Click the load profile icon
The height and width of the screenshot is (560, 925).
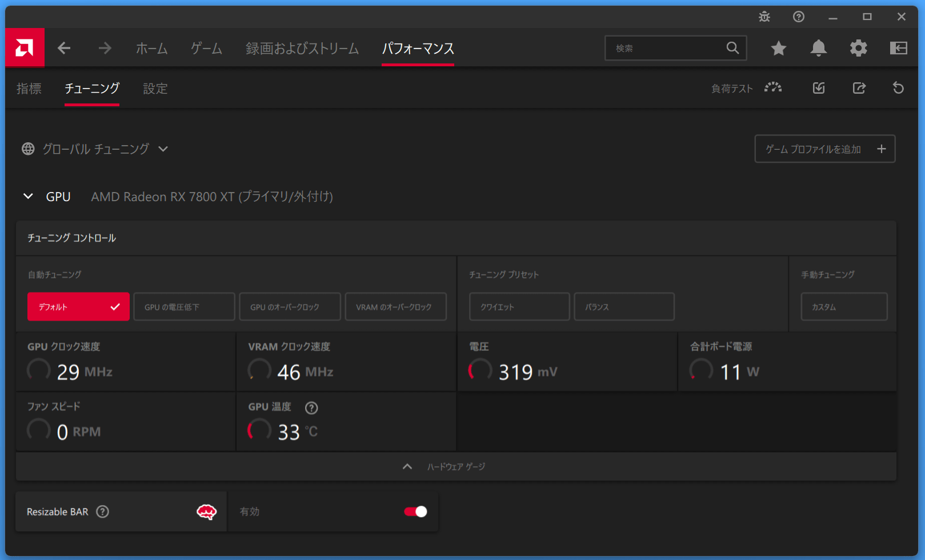(x=819, y=87)
